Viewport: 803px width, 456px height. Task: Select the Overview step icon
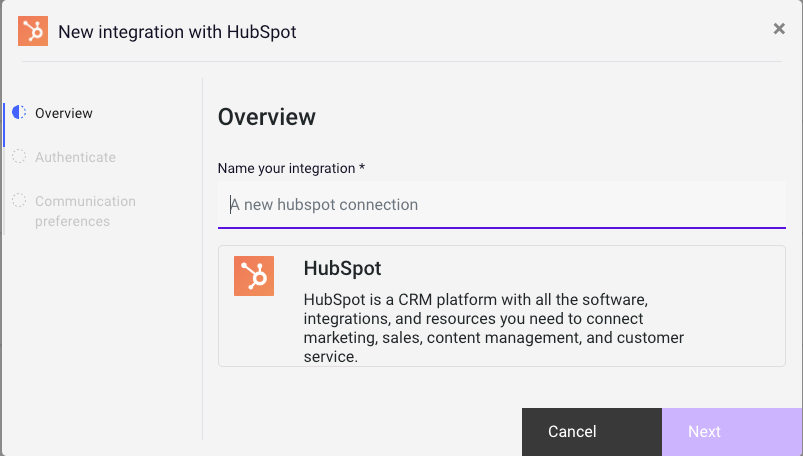(19, 112)
